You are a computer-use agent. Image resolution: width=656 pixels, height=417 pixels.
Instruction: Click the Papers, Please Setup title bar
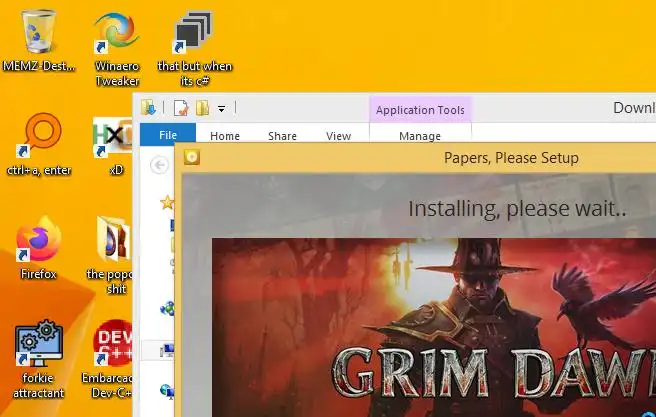click(x=415, y=158)
